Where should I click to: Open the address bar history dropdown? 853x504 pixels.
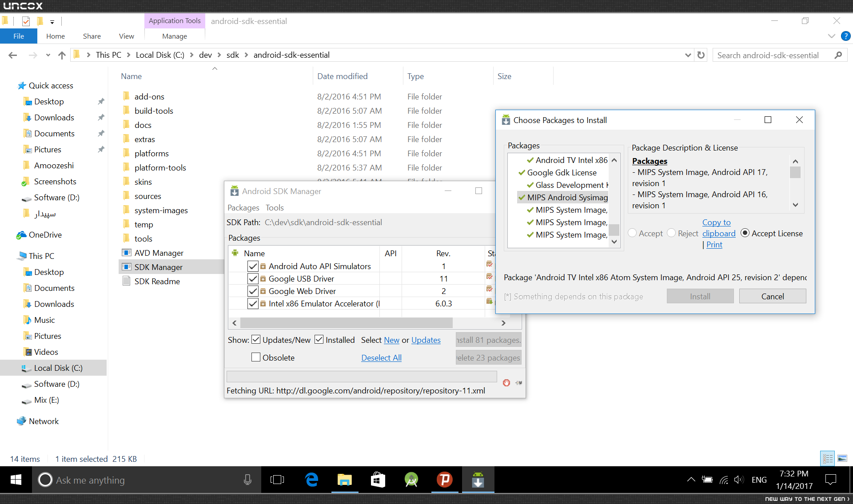coord(688,55)
